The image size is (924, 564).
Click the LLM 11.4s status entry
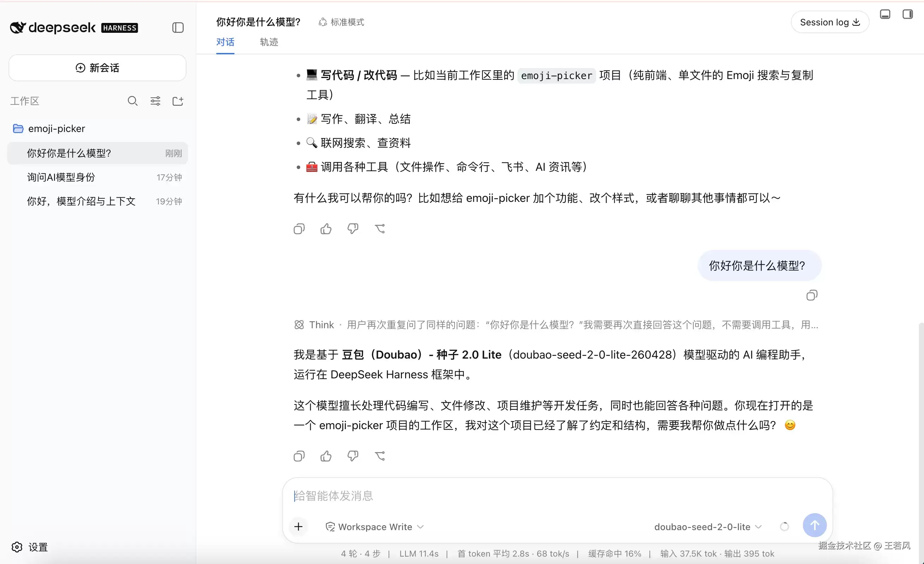(419, 553)
